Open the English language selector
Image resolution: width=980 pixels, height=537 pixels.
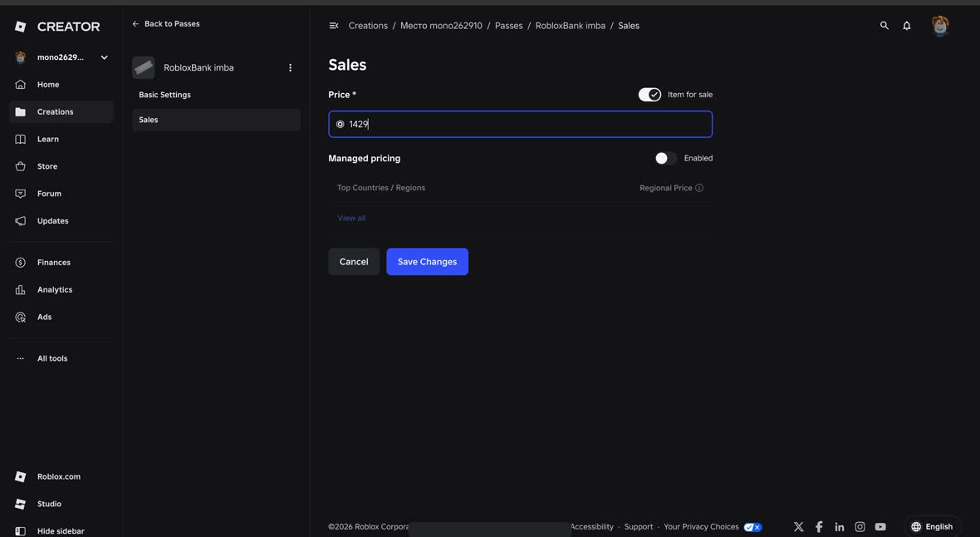point(932,527)
